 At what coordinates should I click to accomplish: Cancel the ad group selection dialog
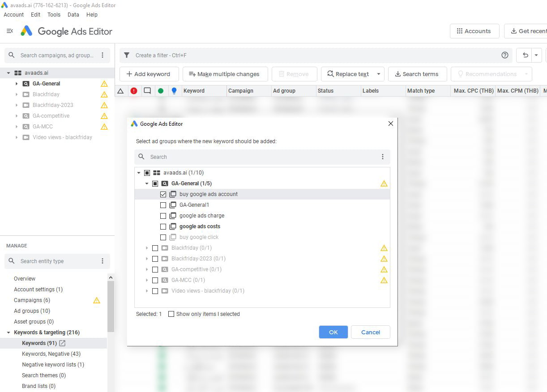click(x=371, y=332)
